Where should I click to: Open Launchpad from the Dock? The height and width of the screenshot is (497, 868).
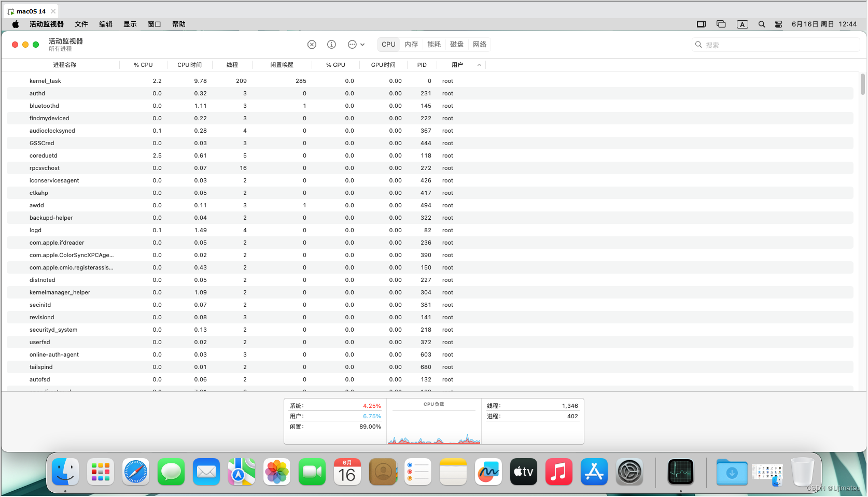click(101, 472)
